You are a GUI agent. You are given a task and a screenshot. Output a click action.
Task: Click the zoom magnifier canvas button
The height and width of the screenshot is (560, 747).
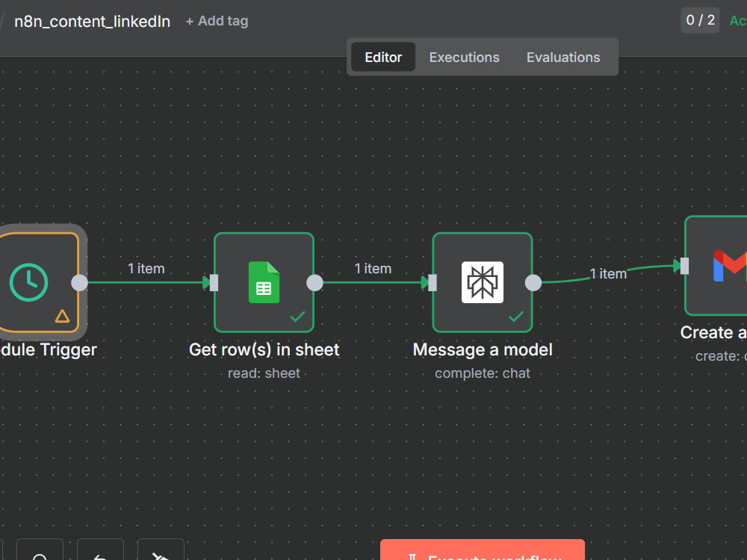(x=40, y=550)
